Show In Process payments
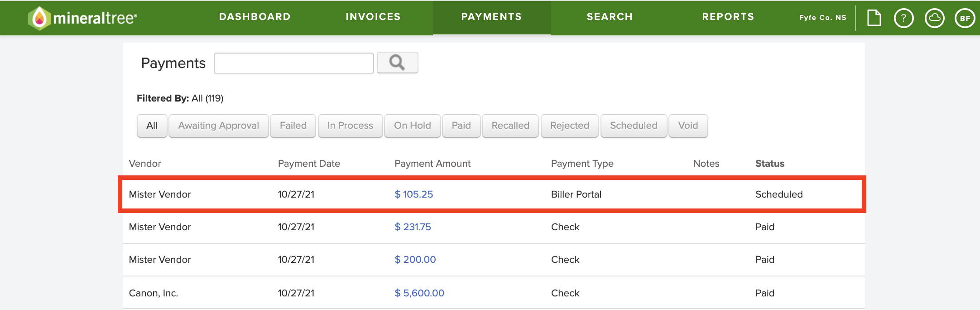This screenshot has width=980, height=310. (x=350, y=126)
